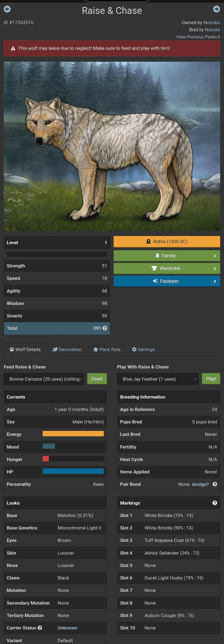This screenshot has height=644, width=224.
Task: Select Slot 2 White Brindle (59% : T4)
Action: [168, 528]
